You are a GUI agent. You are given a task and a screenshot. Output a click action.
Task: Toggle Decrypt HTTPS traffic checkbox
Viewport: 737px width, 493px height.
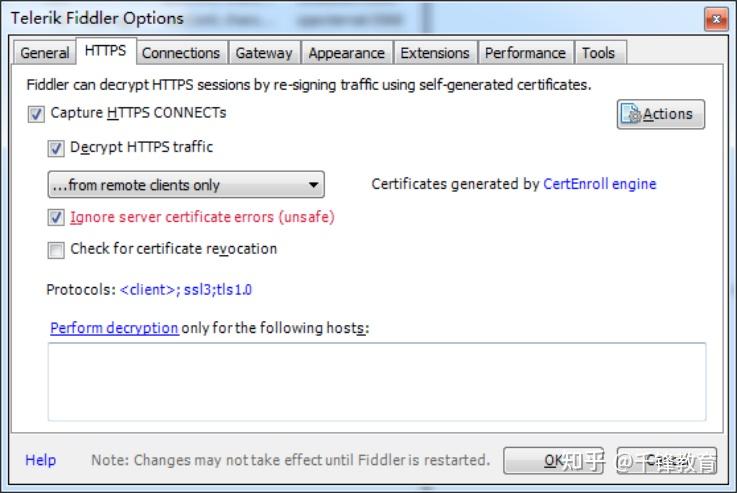tap(56, 148)
